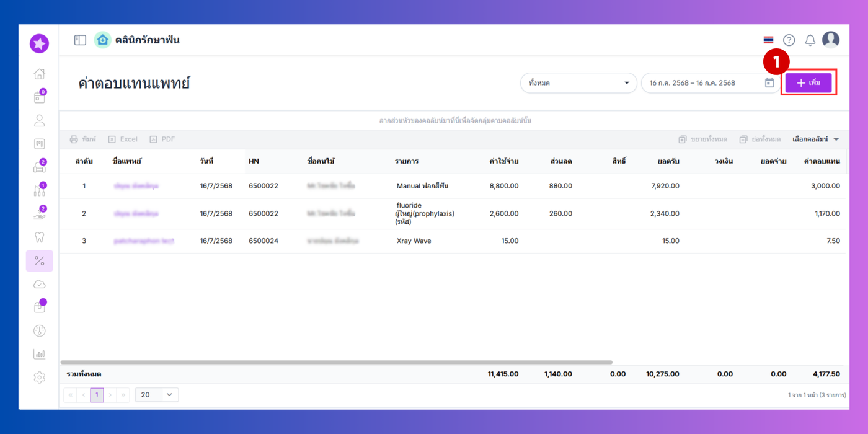
Task: Open the settings gear in sidebar
Action: pos(39,378)
